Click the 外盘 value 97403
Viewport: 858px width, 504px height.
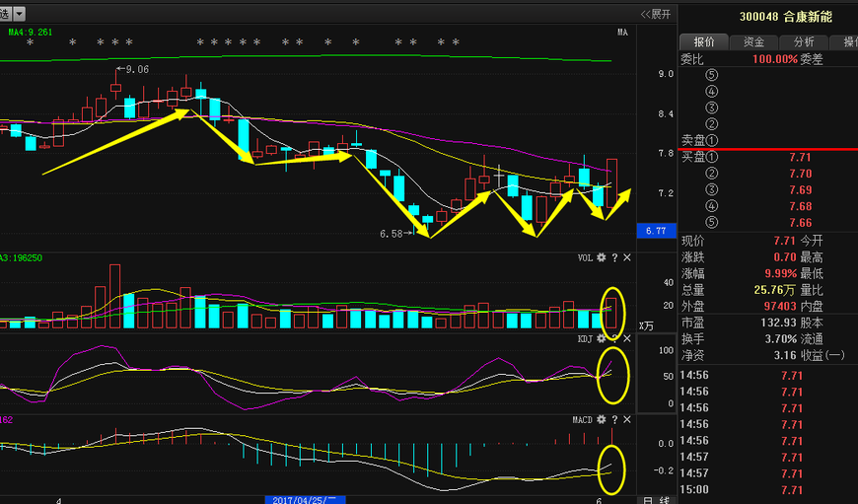tap(780, 306)
